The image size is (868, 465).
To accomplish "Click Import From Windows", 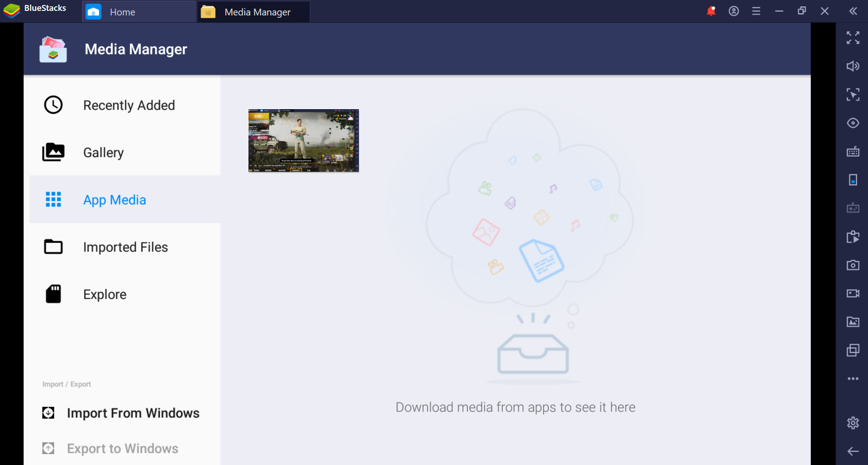I will [121, 413].
